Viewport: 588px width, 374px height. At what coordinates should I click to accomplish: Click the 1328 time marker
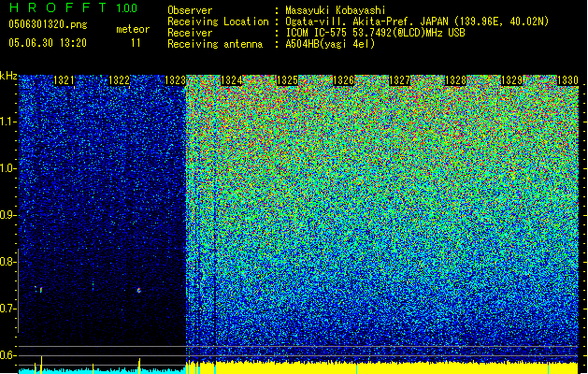(455, 80)
